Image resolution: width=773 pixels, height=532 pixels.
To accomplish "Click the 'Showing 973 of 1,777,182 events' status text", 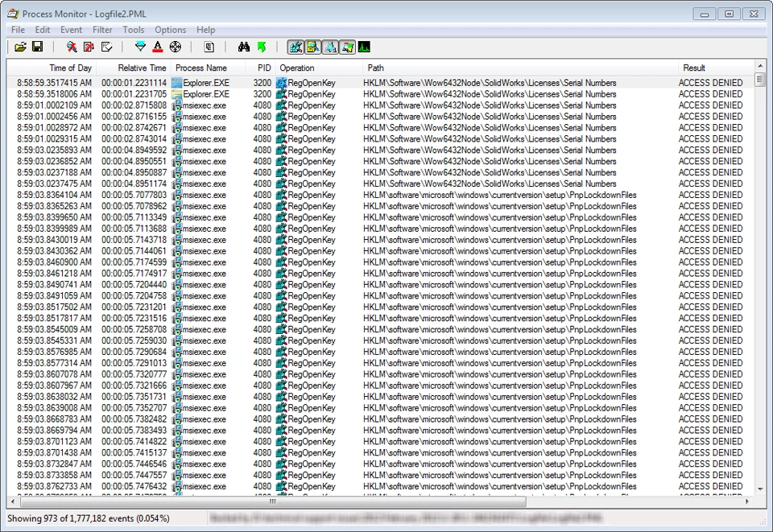I will [89, 518].
